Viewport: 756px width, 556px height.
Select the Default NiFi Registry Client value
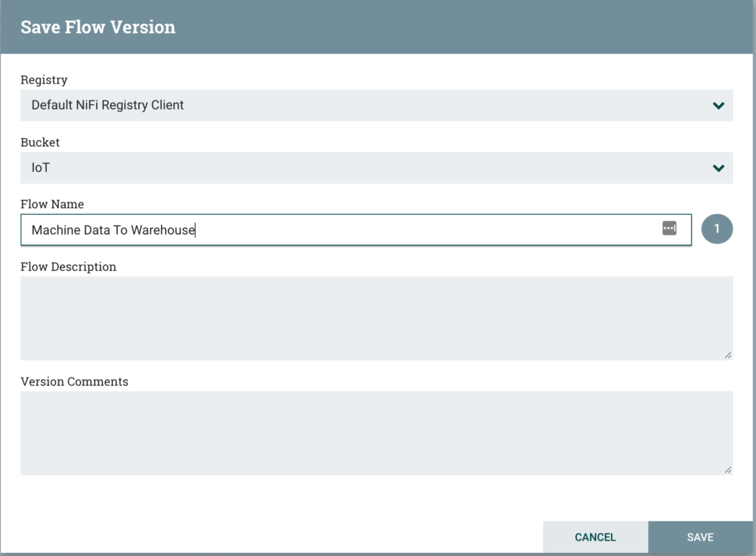coord(107,106)
